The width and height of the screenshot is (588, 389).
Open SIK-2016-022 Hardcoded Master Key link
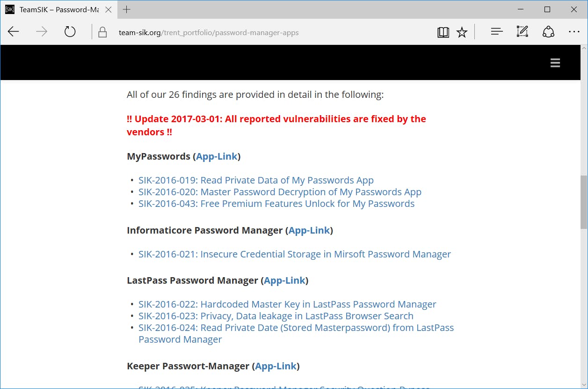(x=287, y=304)
